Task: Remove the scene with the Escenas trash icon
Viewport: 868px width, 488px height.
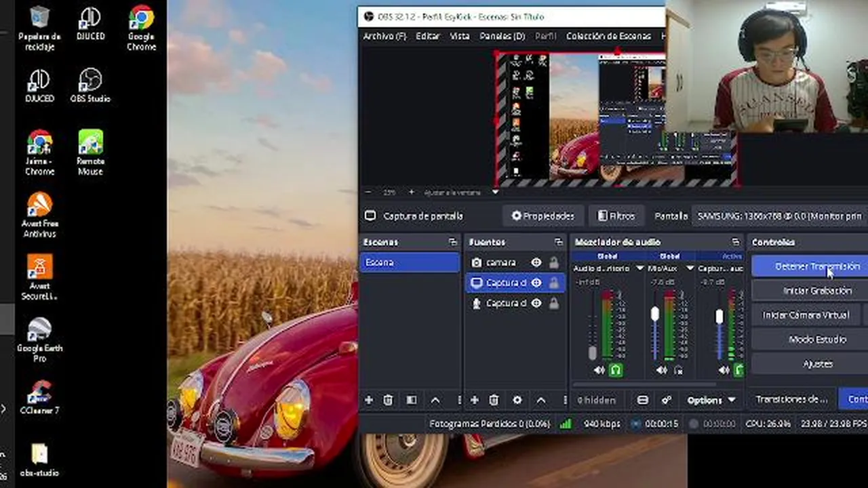Action: [388, 401]
